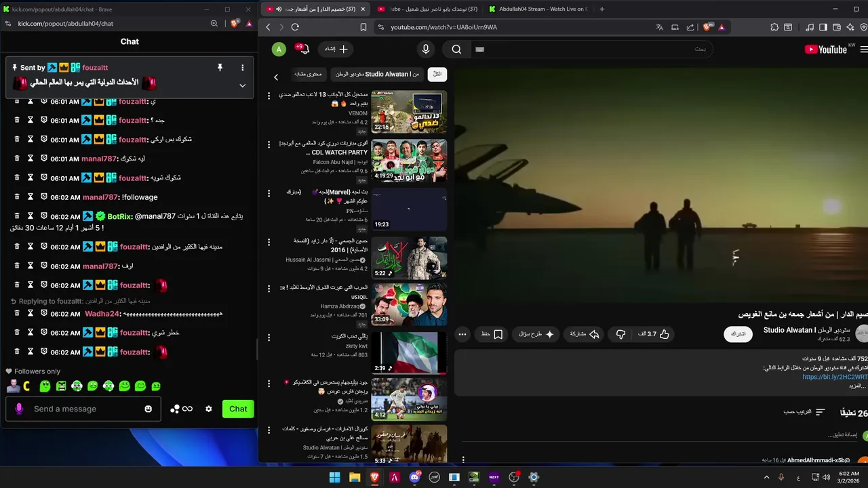Open the NZXT app on taskbar
This screenshot has height=488, width=868.
pos(494,477)
